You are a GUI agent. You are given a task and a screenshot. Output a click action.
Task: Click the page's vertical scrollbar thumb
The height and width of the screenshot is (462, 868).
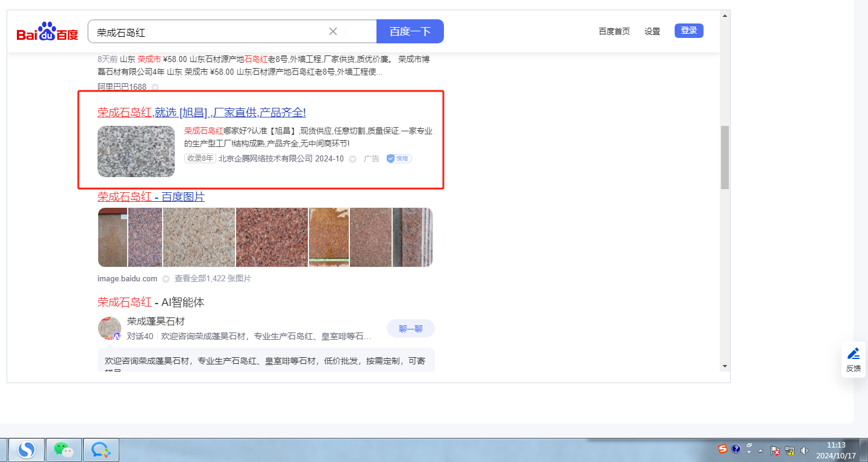[725, 157]
